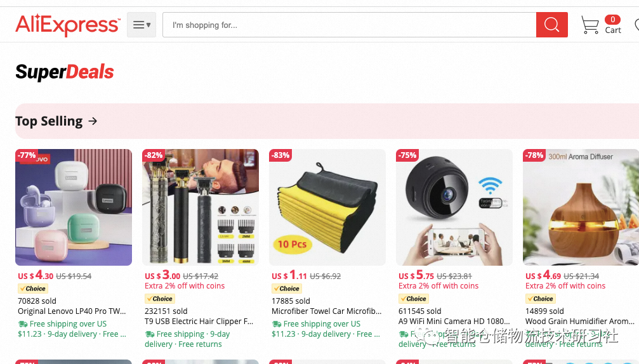
Task: Open microfiber towel product image
Action: (x=327, y=207)
